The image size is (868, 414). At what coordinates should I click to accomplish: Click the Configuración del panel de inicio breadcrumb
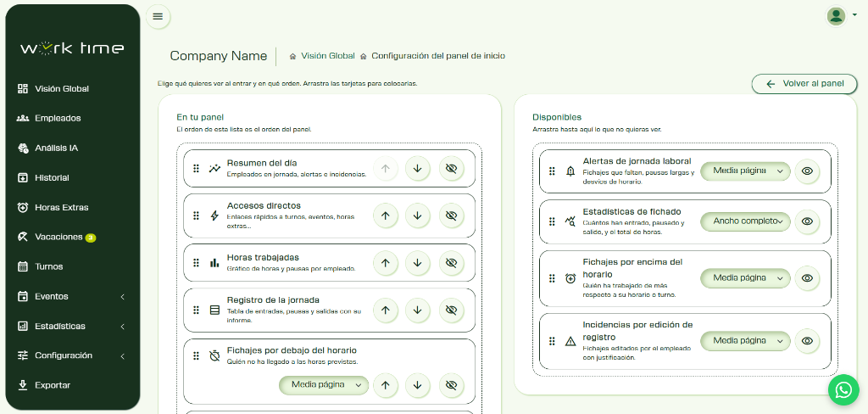click(438, 56)
